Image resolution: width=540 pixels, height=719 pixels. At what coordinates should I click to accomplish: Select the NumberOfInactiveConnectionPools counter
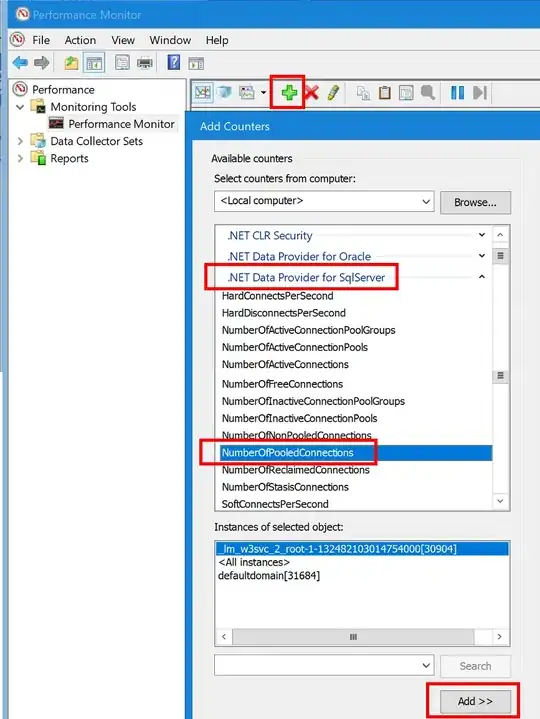(299, 418)
